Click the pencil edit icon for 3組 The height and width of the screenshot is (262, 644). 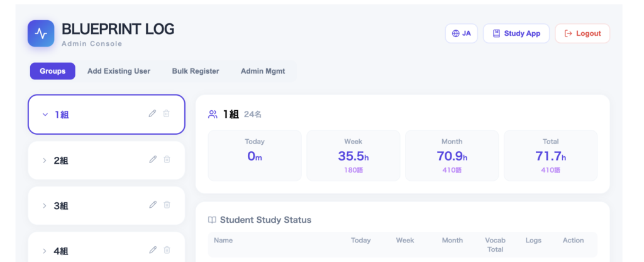pos(152,205)
